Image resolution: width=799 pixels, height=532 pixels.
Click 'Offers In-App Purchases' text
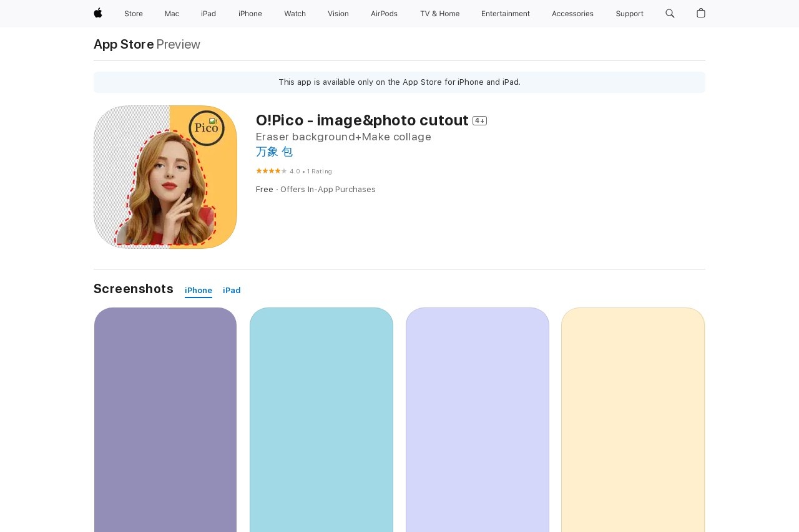(328, 190)
